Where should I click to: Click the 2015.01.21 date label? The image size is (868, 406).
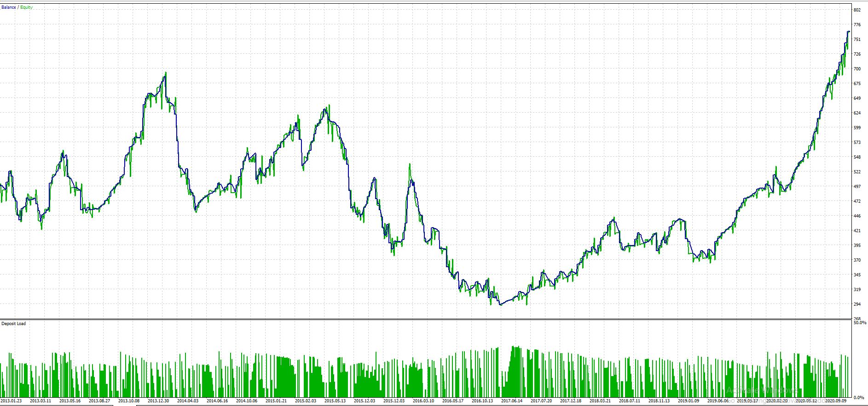tap(276, 401)
